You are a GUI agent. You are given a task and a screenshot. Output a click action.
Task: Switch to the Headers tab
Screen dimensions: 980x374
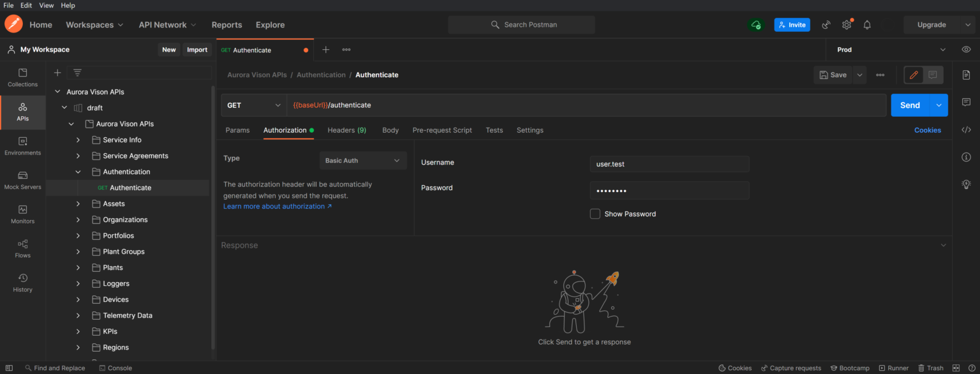pos(346,130)
